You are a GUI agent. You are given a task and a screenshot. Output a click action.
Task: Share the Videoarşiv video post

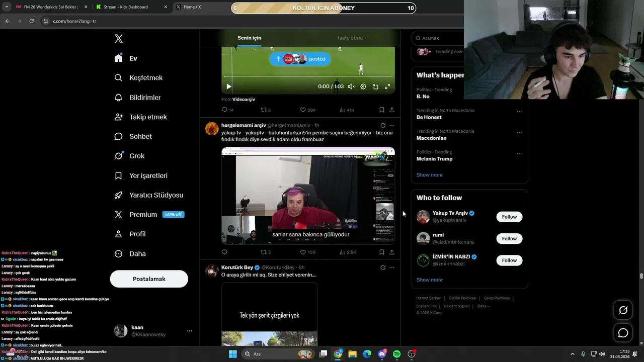pos(392,110)
